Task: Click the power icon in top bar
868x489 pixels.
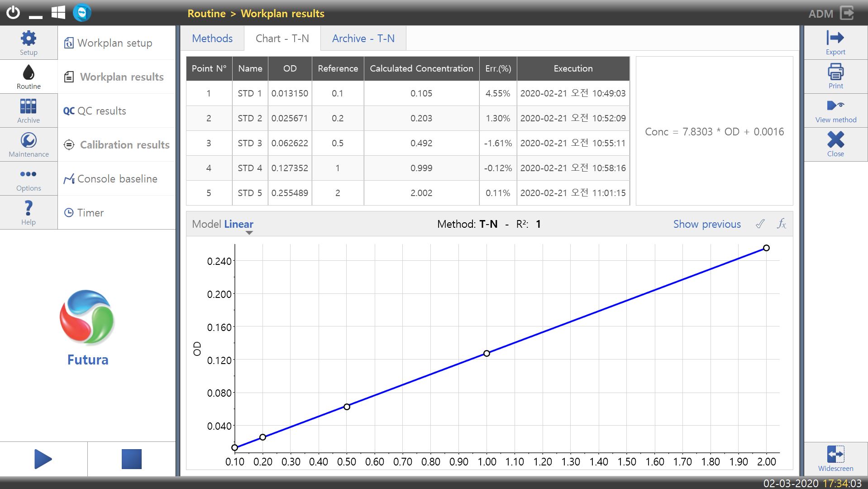Action: (13, 13)
